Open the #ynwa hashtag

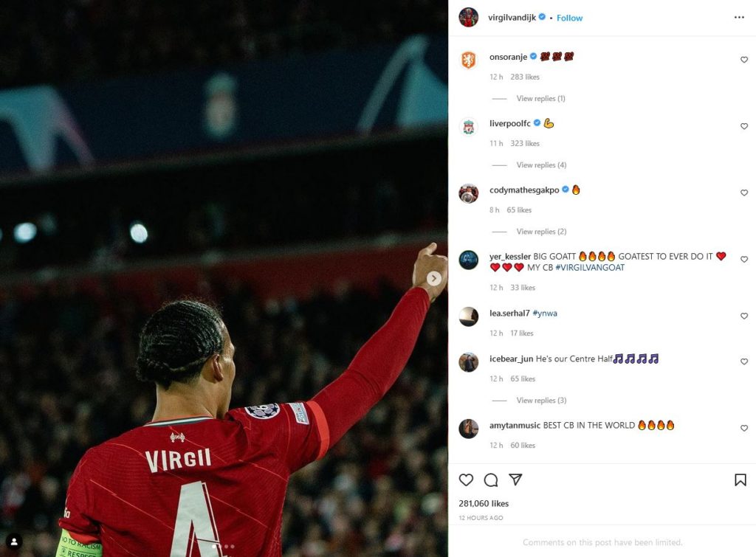545,314
